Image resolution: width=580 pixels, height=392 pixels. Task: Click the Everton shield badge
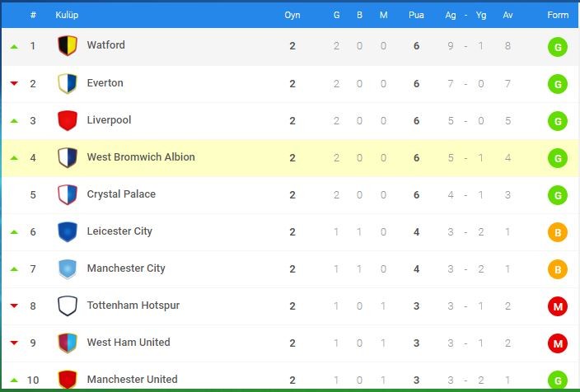pyautogui.click(x=68, y=83)
